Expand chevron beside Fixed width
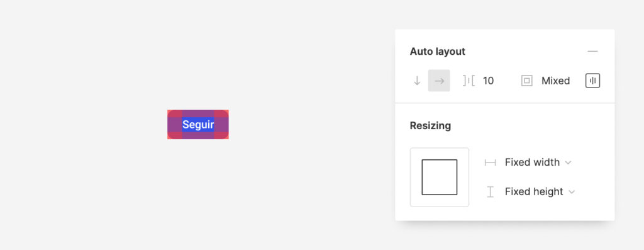This screenshot has height=250, width=644. 568,163
